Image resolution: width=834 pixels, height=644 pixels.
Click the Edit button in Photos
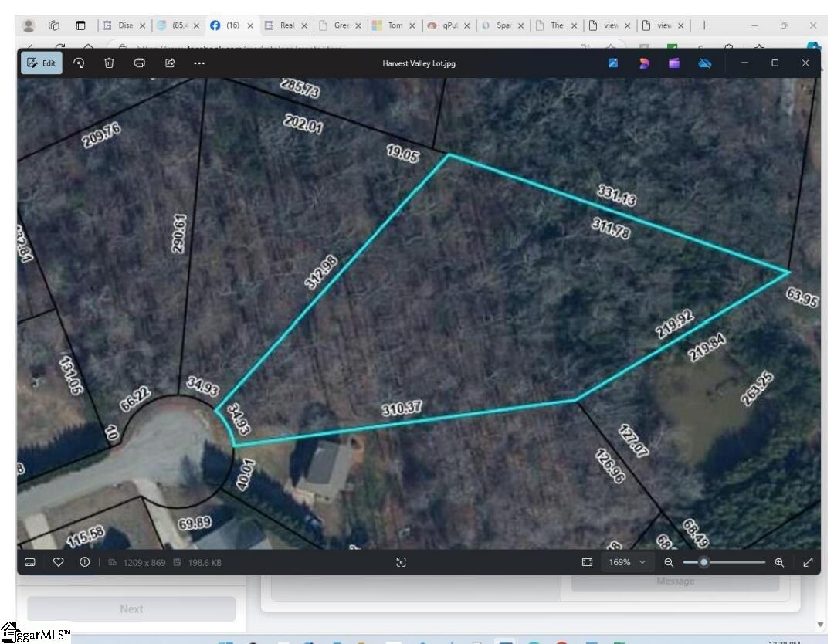coord(42,63)
